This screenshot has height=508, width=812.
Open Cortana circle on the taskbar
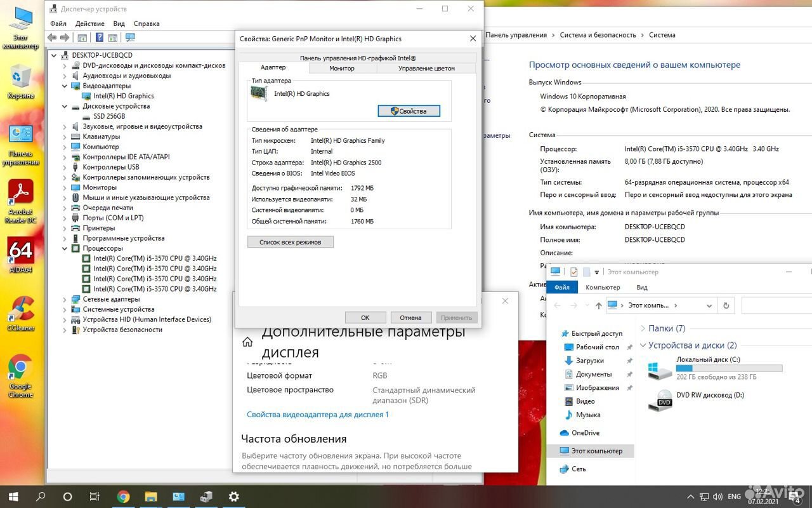pos(68,497)
